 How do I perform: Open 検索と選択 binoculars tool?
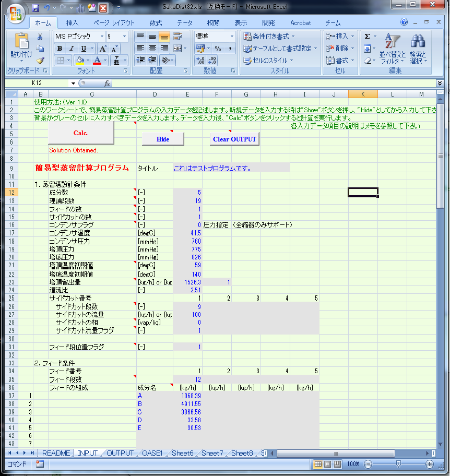tap(418, 49)
